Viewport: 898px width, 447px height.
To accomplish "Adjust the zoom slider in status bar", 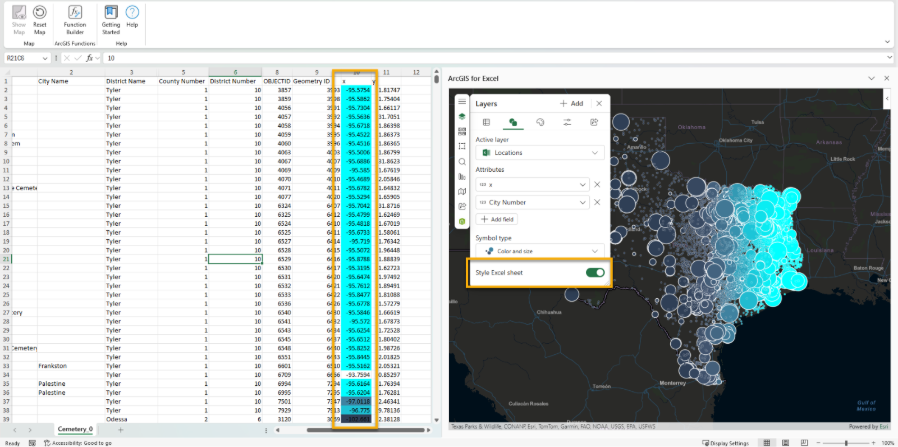I will click(846, 443).
